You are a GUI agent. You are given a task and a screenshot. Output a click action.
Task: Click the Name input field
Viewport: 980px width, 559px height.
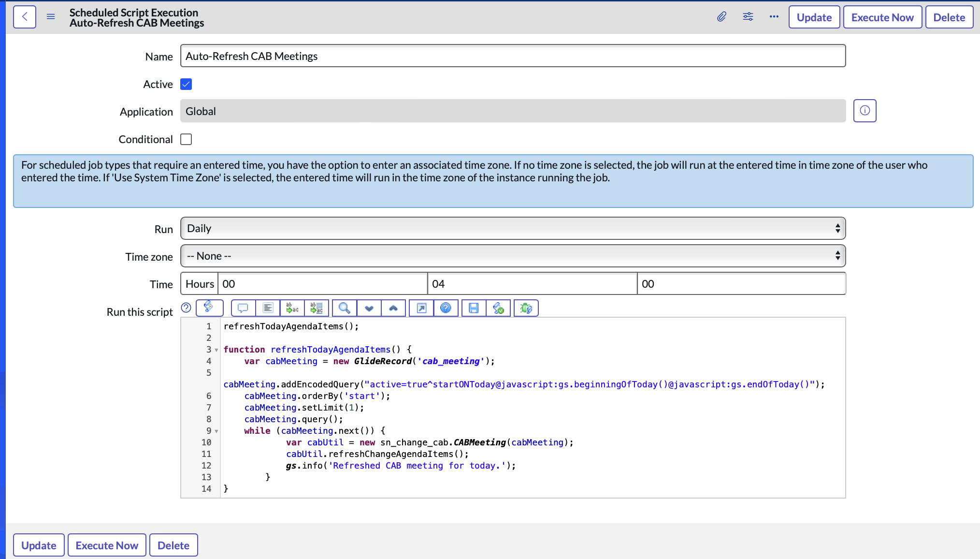click(x=513, y=56)
